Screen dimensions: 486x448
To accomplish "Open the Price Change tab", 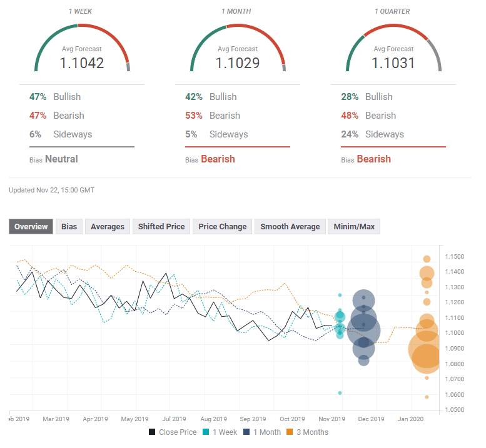I will pos(222,227).
